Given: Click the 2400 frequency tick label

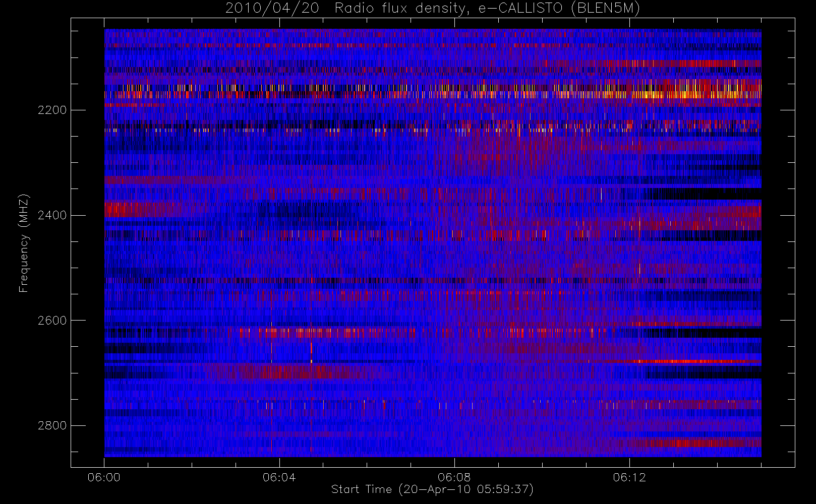Looking at the screenshot, I should click(x=52, y=216).
